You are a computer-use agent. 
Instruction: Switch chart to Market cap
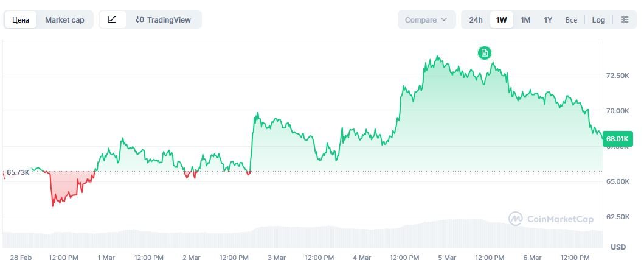click(x=64, y=19)
